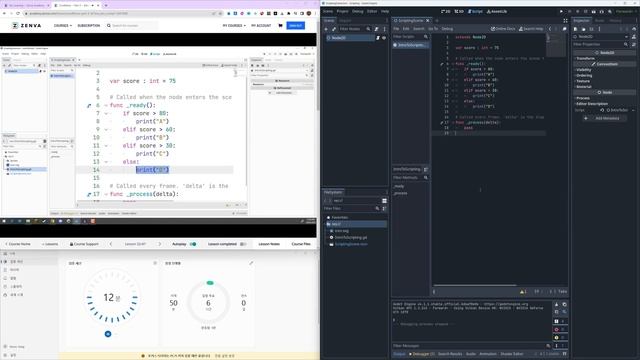640x360 pixels.
Task: Open the Debugger bottom panel
Action: [x=422, y=354]
